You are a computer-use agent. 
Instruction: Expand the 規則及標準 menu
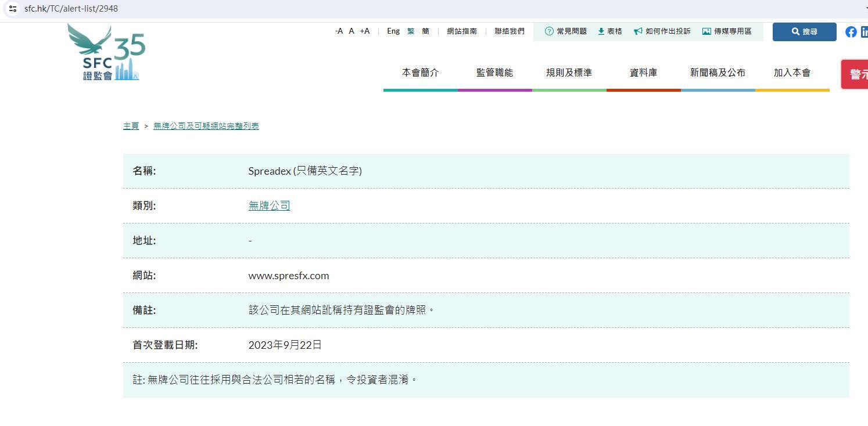point(569,73)
